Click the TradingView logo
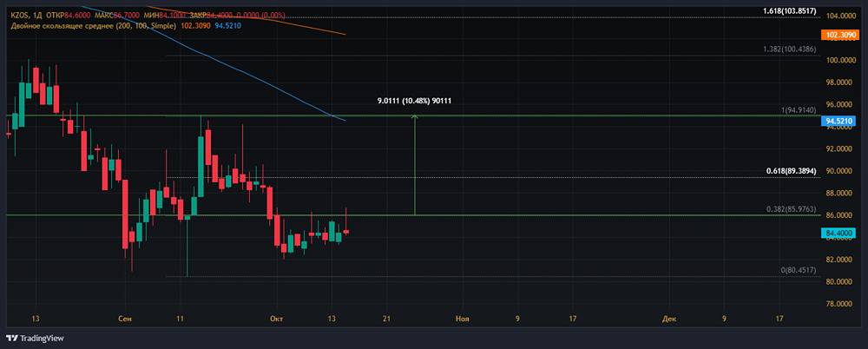The width and height of the screenshot is (868, 349). click(35, 338)
